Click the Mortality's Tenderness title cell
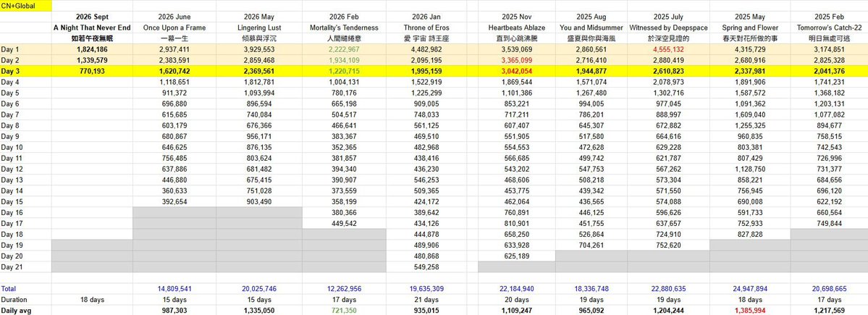 click(x=345, y=28)
